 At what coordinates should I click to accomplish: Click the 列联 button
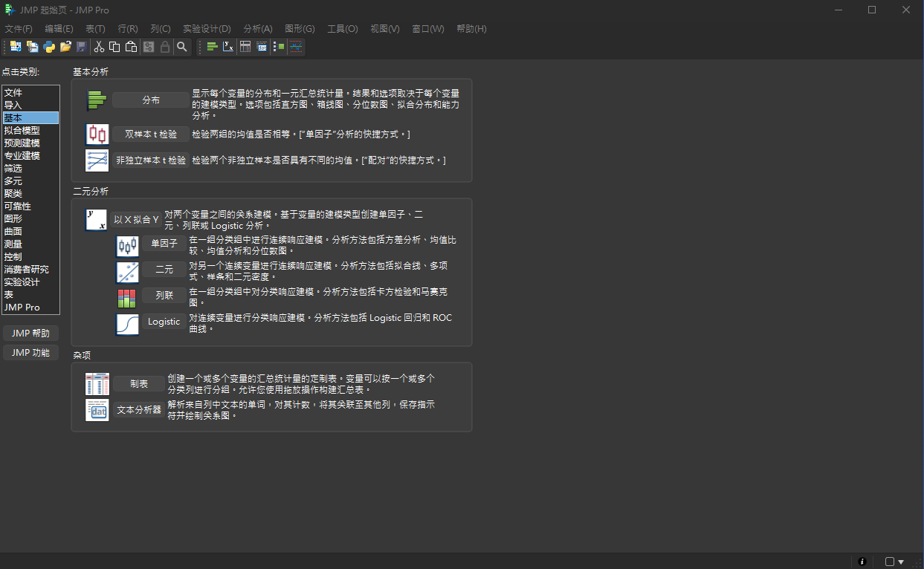164,296
